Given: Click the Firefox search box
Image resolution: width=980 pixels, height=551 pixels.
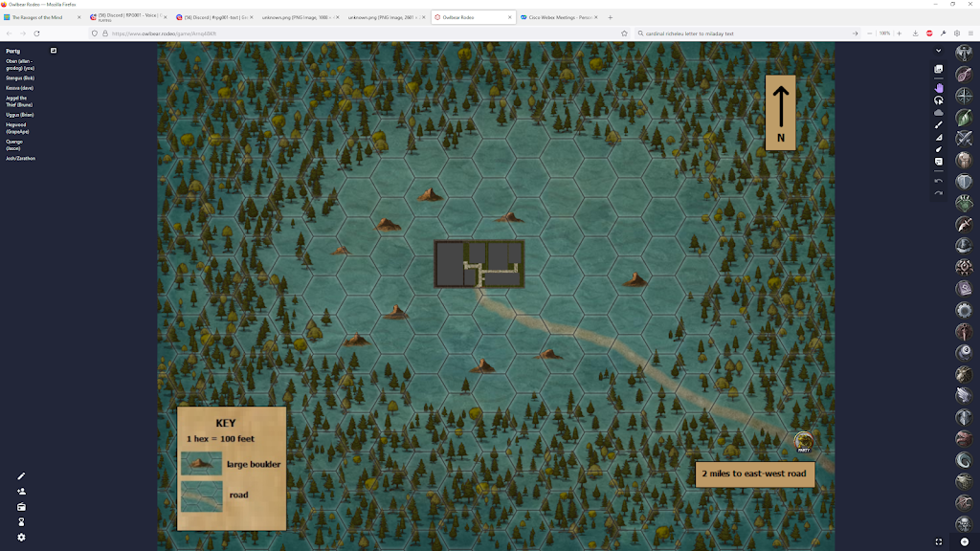Looking at the screenshot, I should [742, 33].
